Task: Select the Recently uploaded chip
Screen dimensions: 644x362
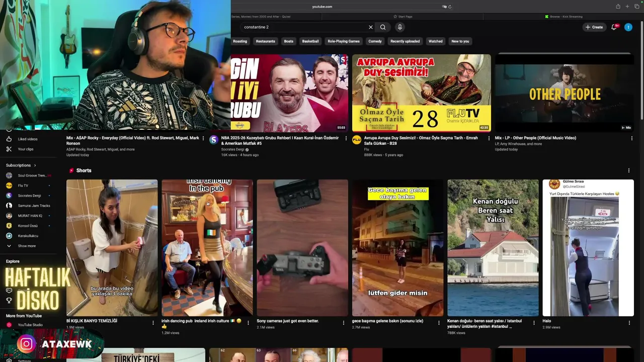Action: tap(405, 41)
